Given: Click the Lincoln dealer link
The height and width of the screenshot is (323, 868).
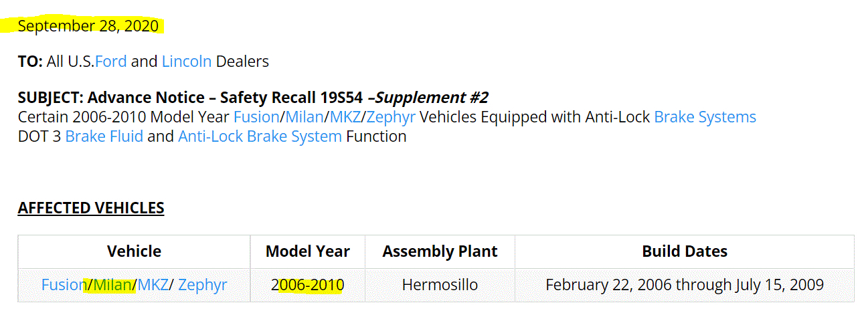Looking at the screenshot, I should click(x=186, y=62).
